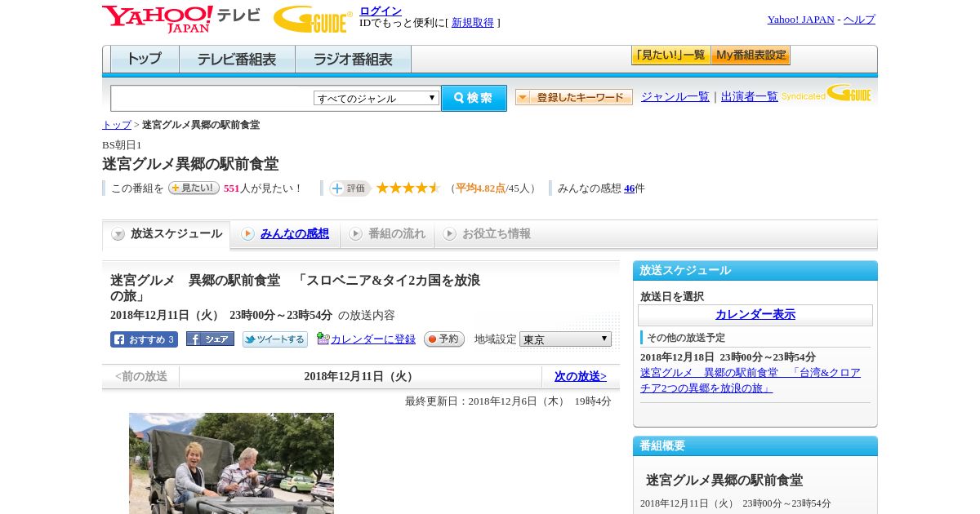
Task: Click カレンダーに登録 link
Action: click(373, 339)
